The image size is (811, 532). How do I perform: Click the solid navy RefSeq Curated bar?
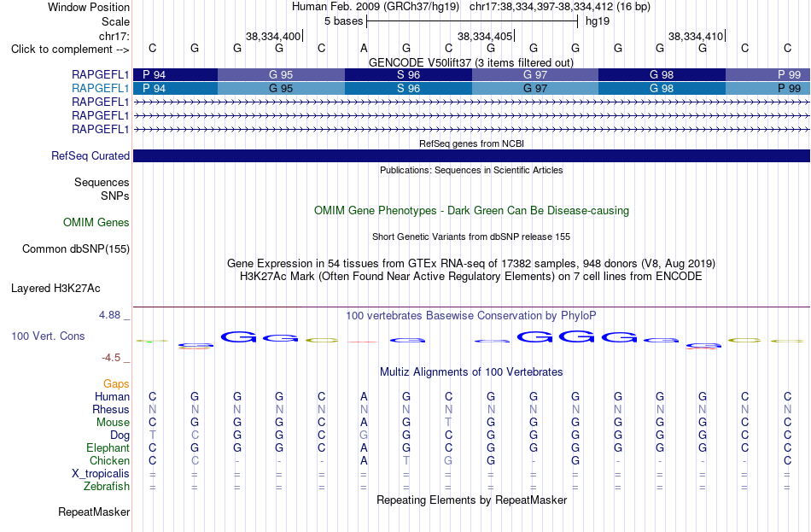pyautogui.click(x=471, y=155)
